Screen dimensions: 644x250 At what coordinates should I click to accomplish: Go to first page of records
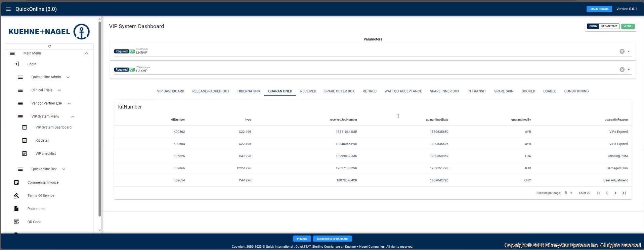point(598,193)
